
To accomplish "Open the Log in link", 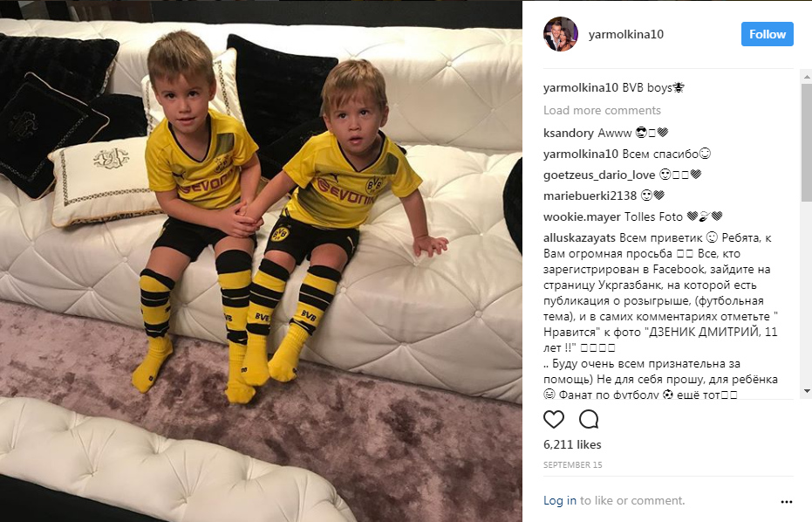I will point(559,500).
